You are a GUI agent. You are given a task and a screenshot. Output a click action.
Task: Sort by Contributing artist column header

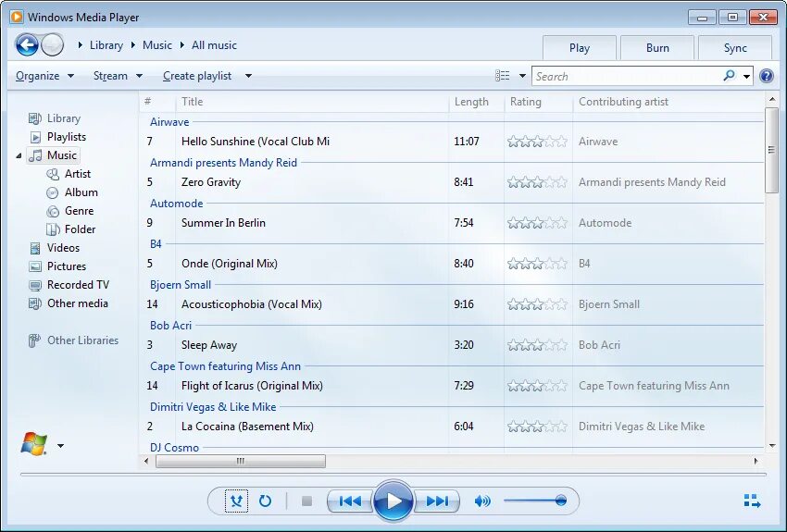click(668, 102)
